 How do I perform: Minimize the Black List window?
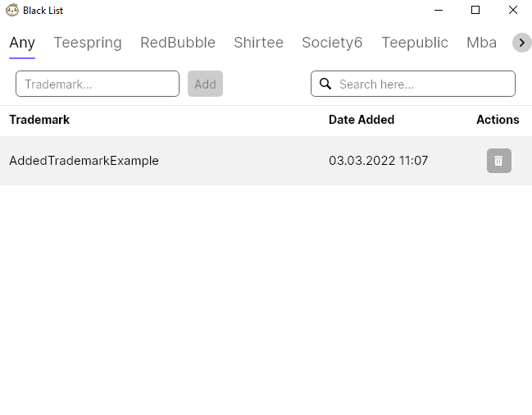pos(439,11)
